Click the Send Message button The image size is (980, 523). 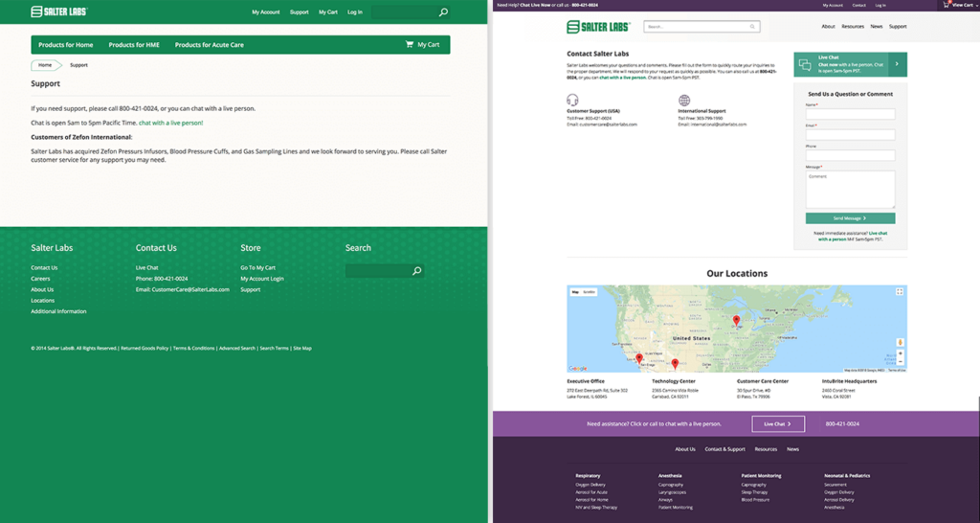pos(850,218)
